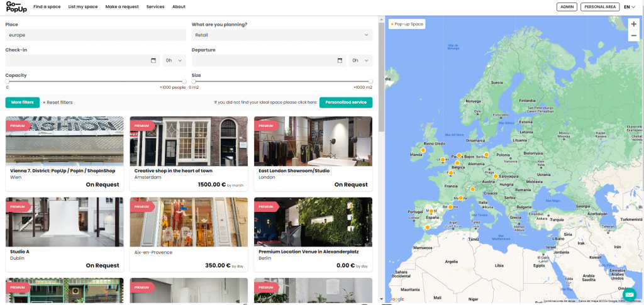
Task: Select the map marker in Ireland
Action: click(423, 150)
